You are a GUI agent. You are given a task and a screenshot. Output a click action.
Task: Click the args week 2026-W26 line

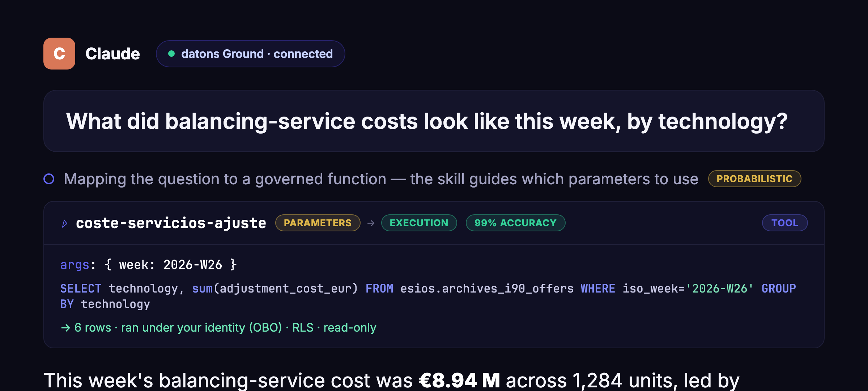click(x=149, y=265)
